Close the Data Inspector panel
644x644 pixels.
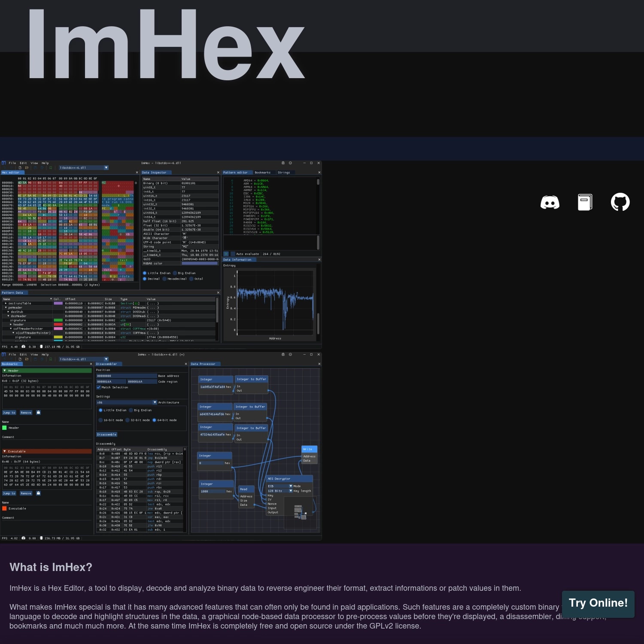point(218,173)
